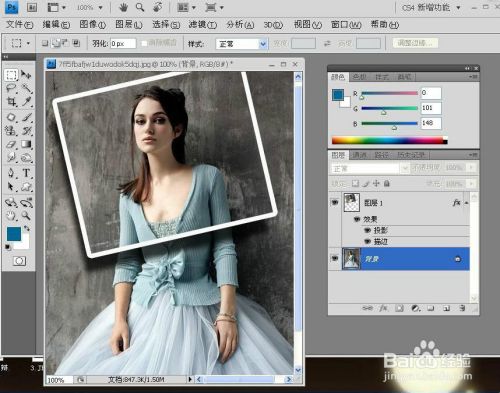The height and width of the screenshot is (393, 500).
Task: Launch Bridge from the top bar
Action: tap(32, 7)
